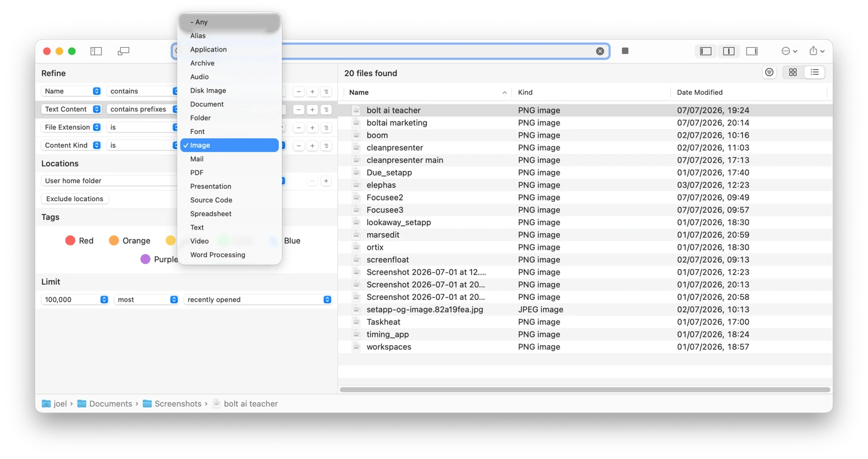The width and height of the screenshot is (868, 459).
Task: Click 'joel' folder in the path bar
Action: pos(54,404)
